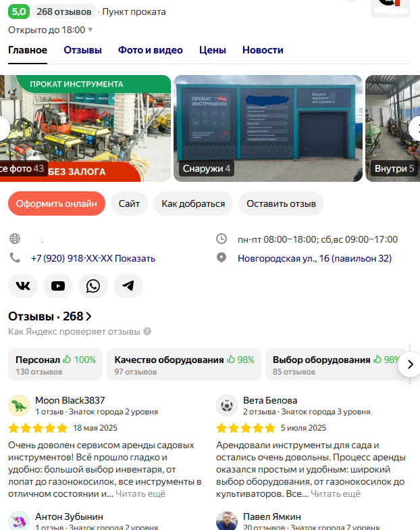This screenshot has height=530, width=420.
Task: Filter reviews by 'Качество оборудования'
Action: pyautogui.click(x=184, y=364)
